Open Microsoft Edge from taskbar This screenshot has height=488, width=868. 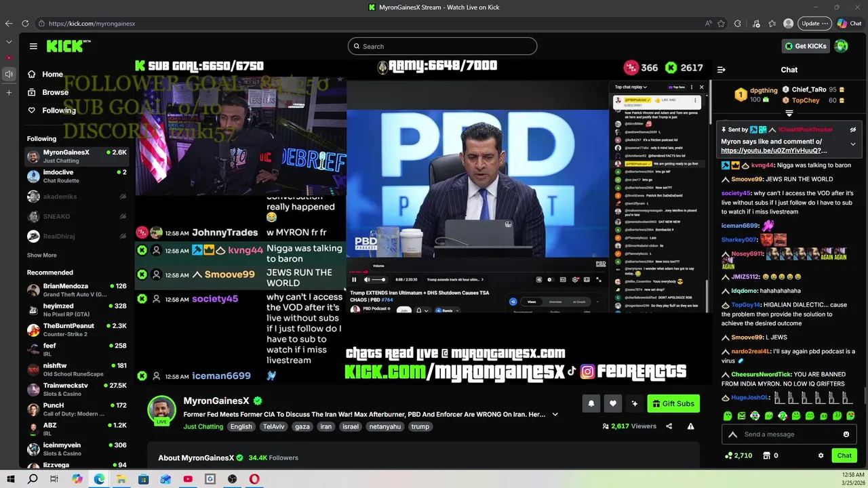[x=99, y=479]
